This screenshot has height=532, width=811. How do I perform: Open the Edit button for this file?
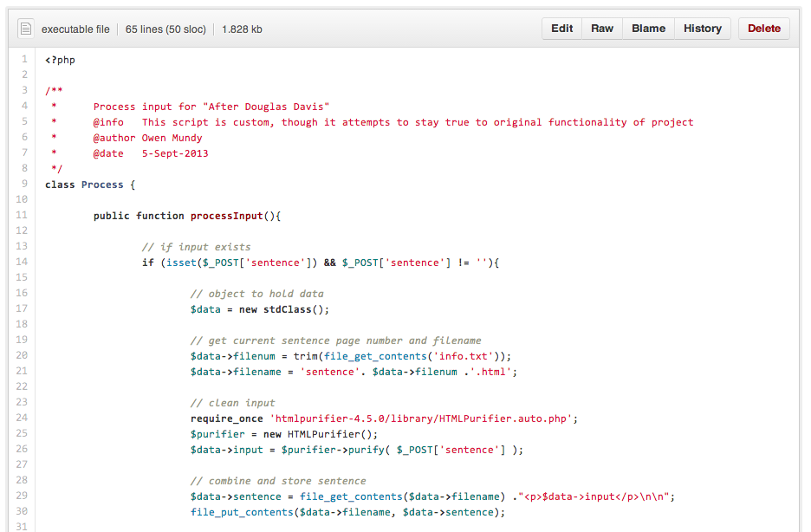tap(561, 29)
